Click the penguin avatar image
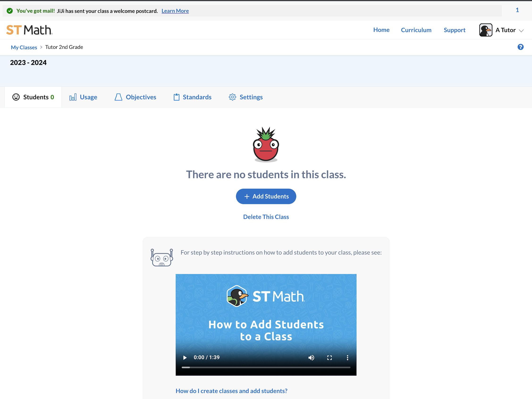Image resolution: width=532 pixels, height=399 pixels. point(486,30)
